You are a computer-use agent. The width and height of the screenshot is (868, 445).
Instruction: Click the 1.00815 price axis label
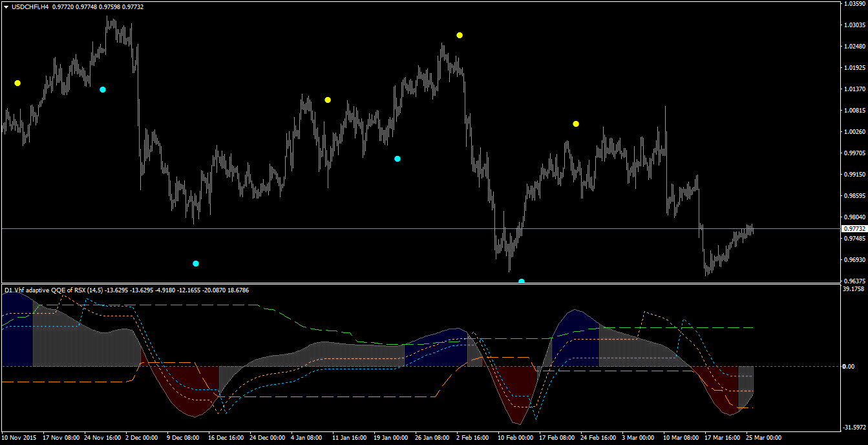click(855, 110)
